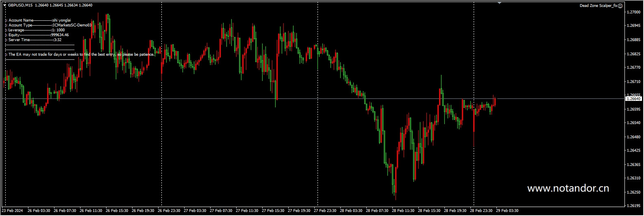Click the 1.26540 price scale label

[x=634, y=123]
